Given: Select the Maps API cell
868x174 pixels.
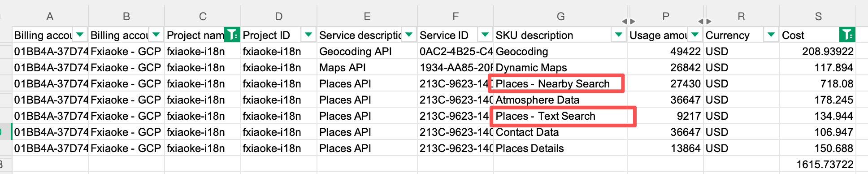Looking at the screenshot, I should pyautogui.click(x=367, y=67).
